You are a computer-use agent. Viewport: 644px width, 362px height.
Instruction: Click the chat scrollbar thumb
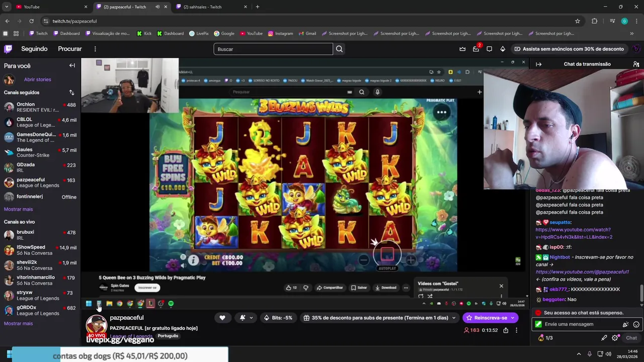[641, 293]
